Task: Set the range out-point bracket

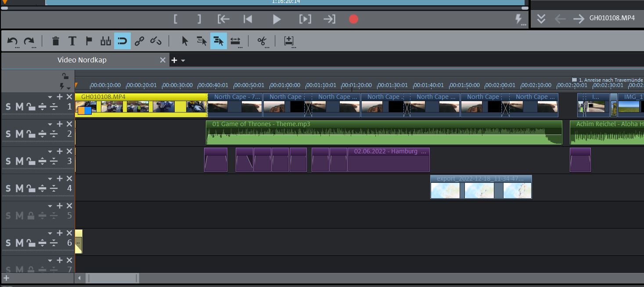Action: coord(199,19)
